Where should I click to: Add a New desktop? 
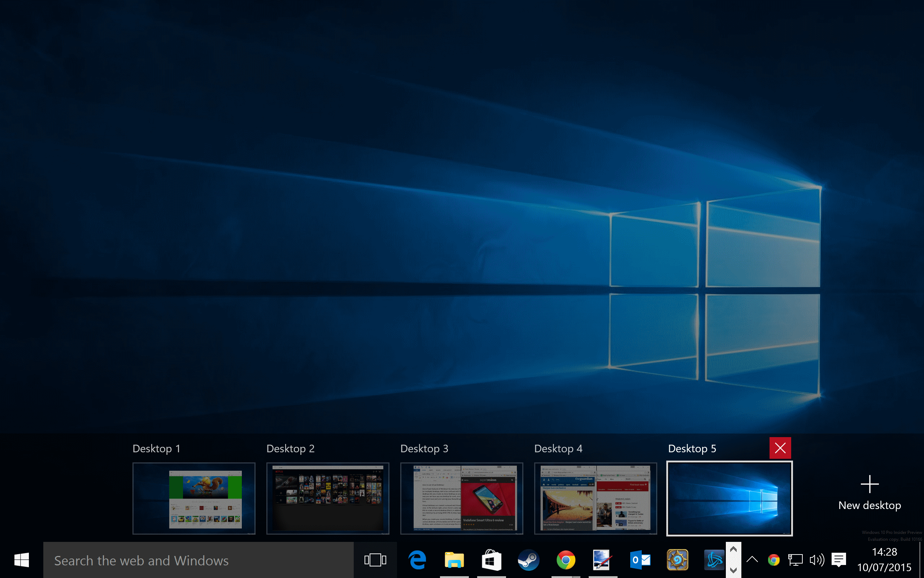pos(869,493)
